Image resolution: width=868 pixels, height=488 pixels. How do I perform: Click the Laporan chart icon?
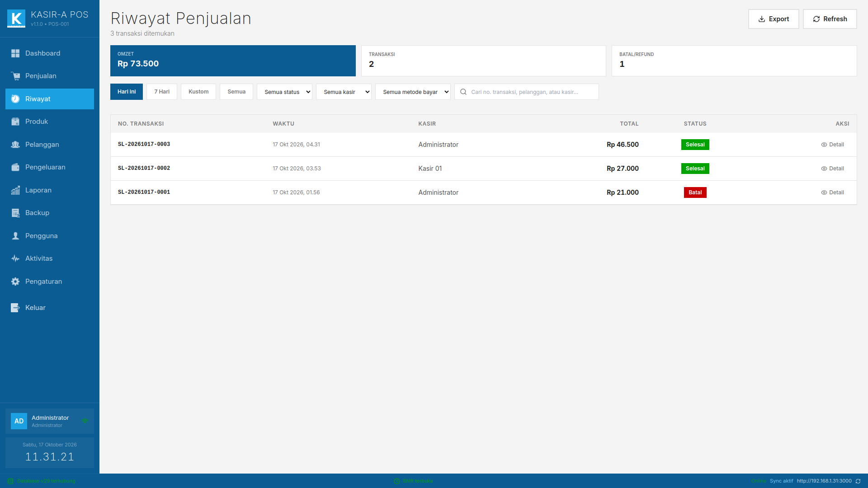15,190
